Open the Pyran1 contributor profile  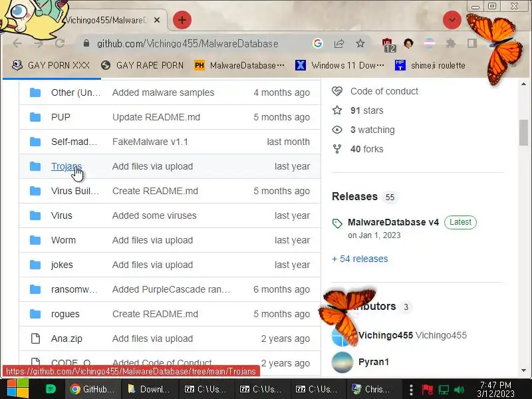[374, 362]
